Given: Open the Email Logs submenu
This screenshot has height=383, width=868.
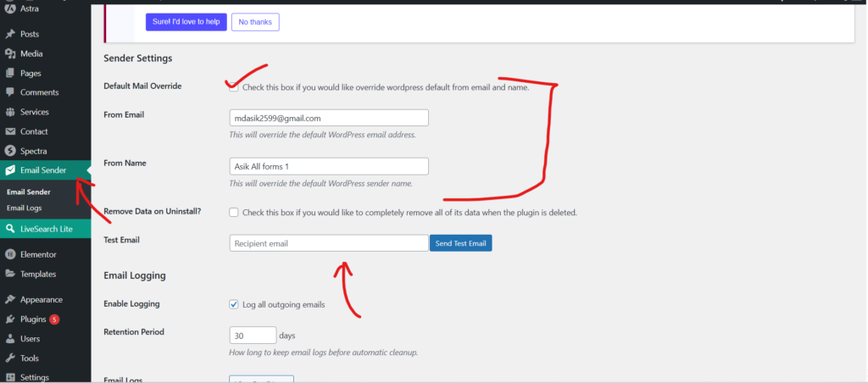Looking at the screenshot, I should point(24,208).
